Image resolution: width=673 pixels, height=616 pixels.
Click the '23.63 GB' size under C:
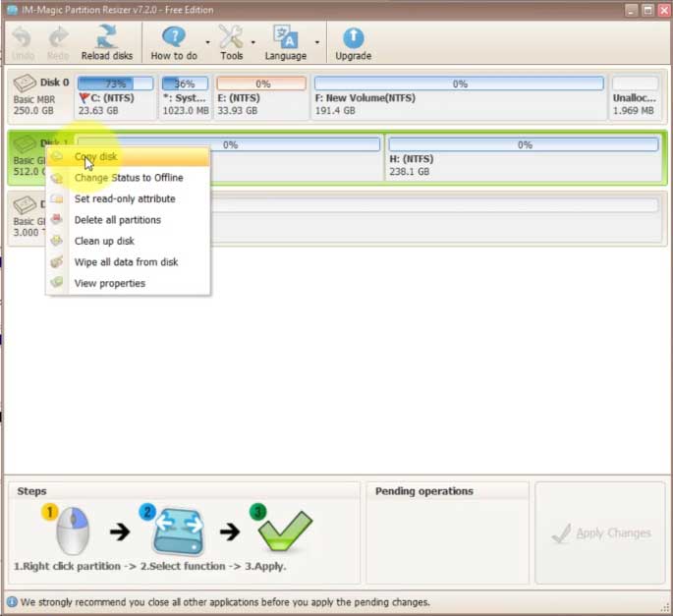[x=98, y=111]
